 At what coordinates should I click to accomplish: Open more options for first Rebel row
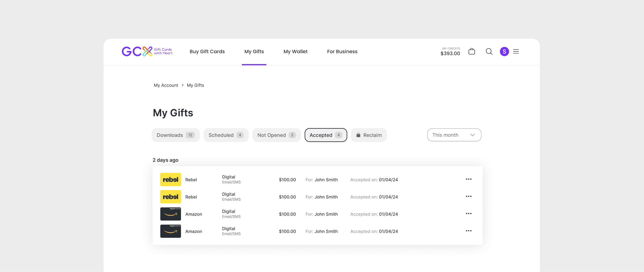(x=469, y=179)
